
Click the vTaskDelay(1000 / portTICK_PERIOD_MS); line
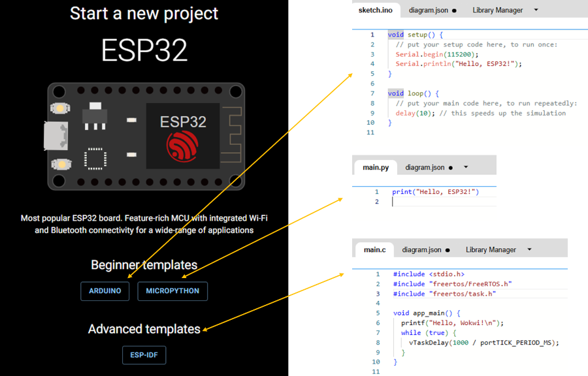click(484, 342)
